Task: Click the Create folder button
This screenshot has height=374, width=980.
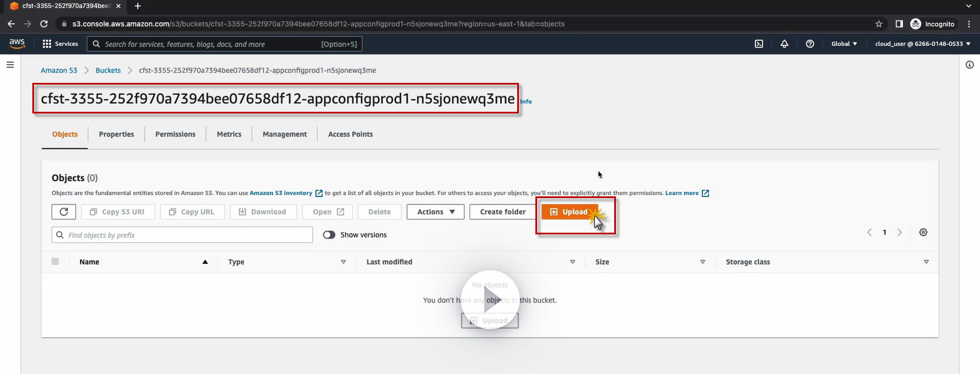Action: point(503,212)
